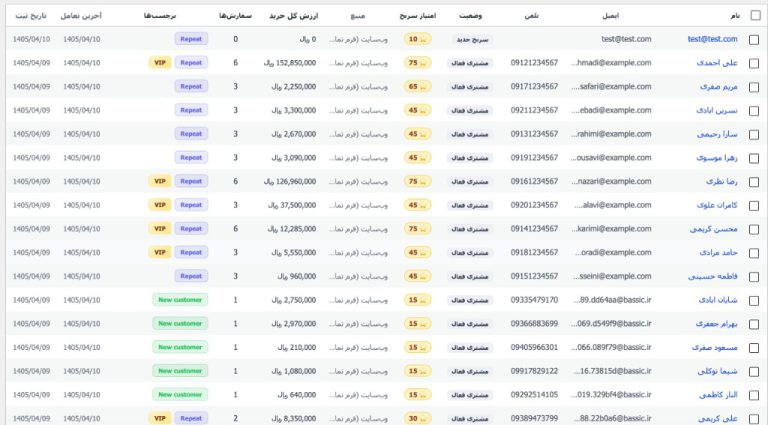Click the سرنخ جدید status badge
Screen dimensions: 768x425
pos(472,40)
